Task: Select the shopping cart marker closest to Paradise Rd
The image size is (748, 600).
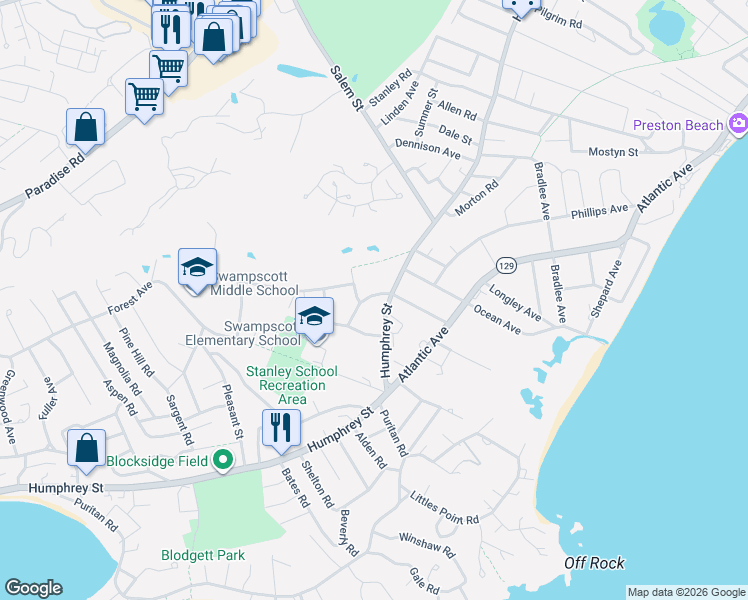Action: [145, 100]
